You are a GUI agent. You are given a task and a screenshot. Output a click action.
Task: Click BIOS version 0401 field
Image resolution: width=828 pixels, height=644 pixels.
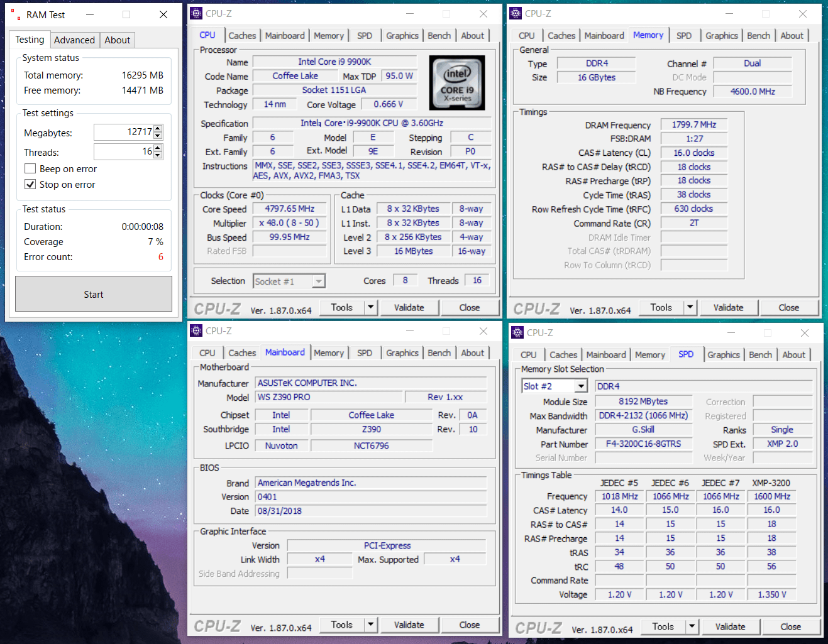pyautogui.click(x=371, y=497)
